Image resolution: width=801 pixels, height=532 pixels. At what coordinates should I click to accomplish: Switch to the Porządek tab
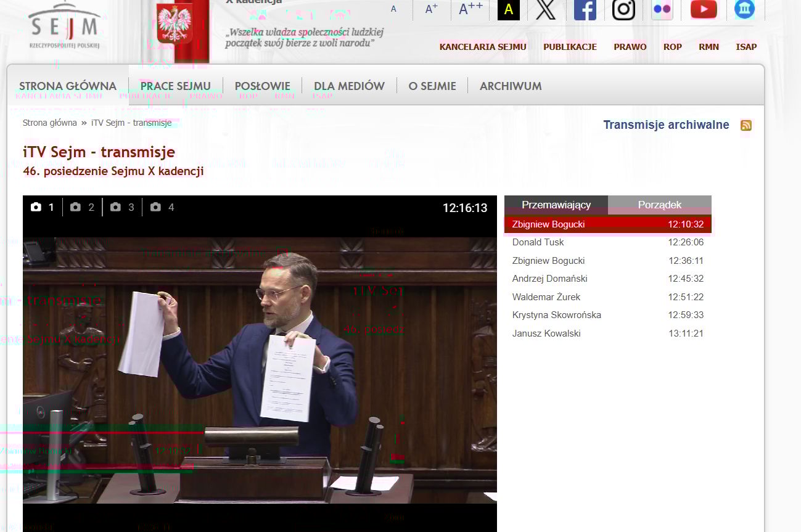659,205
